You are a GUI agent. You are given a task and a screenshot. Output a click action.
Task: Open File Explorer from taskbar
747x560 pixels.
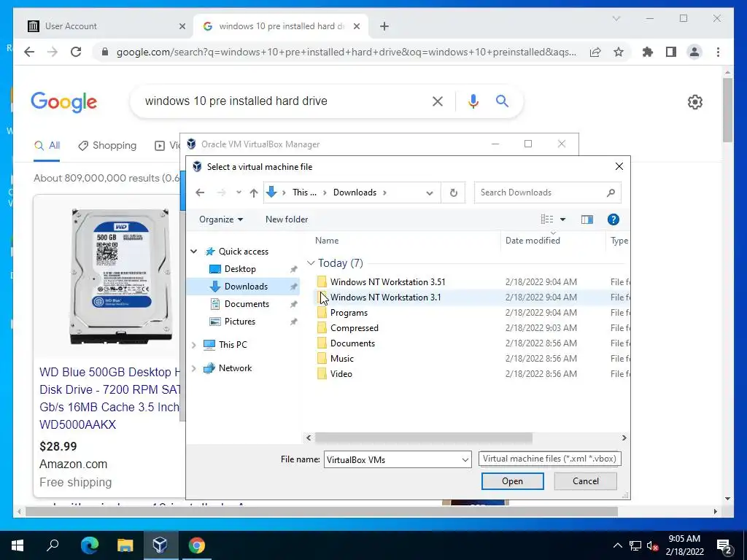pyautogui.click(x=125, y=545)
